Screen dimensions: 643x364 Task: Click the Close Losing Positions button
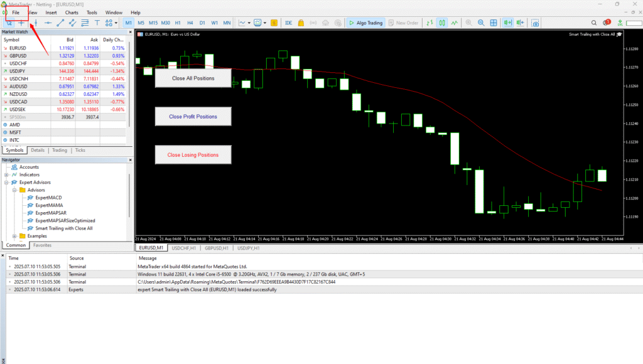click(193, 155)
